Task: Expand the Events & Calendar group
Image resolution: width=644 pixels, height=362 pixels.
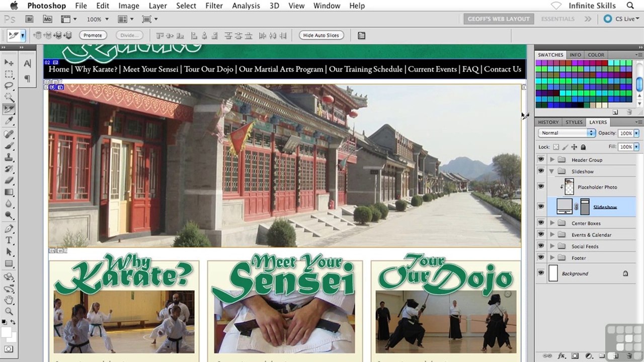Action: [x=552, y=235]
